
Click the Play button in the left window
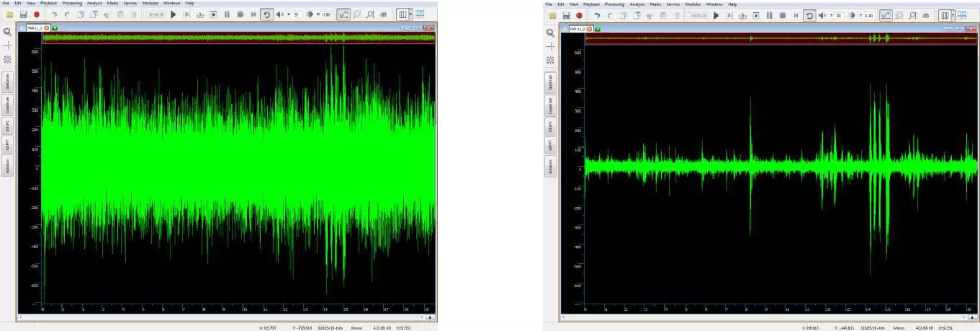click(174, 14)
